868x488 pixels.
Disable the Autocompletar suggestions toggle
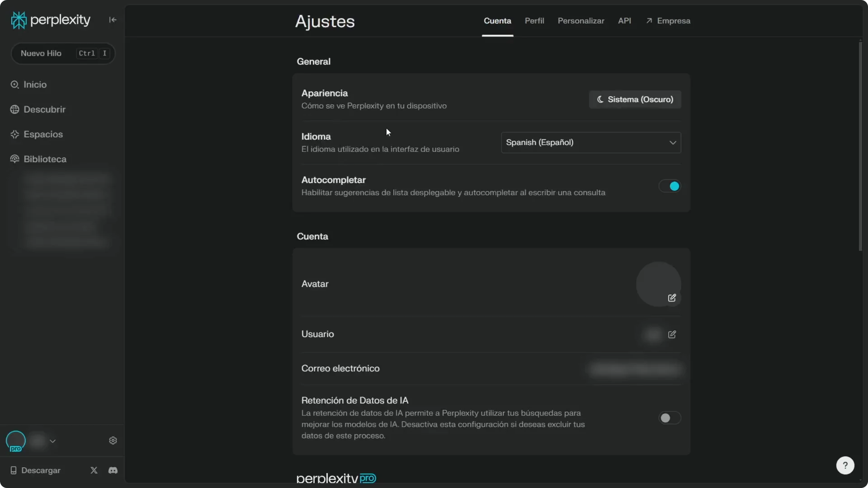click(x=669, y=186)
